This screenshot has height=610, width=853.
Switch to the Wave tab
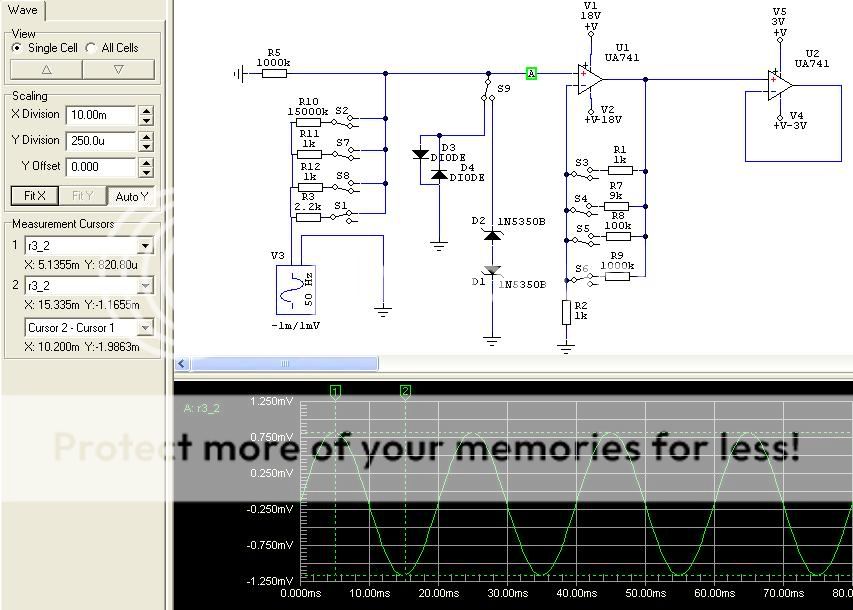coord(22,10)
